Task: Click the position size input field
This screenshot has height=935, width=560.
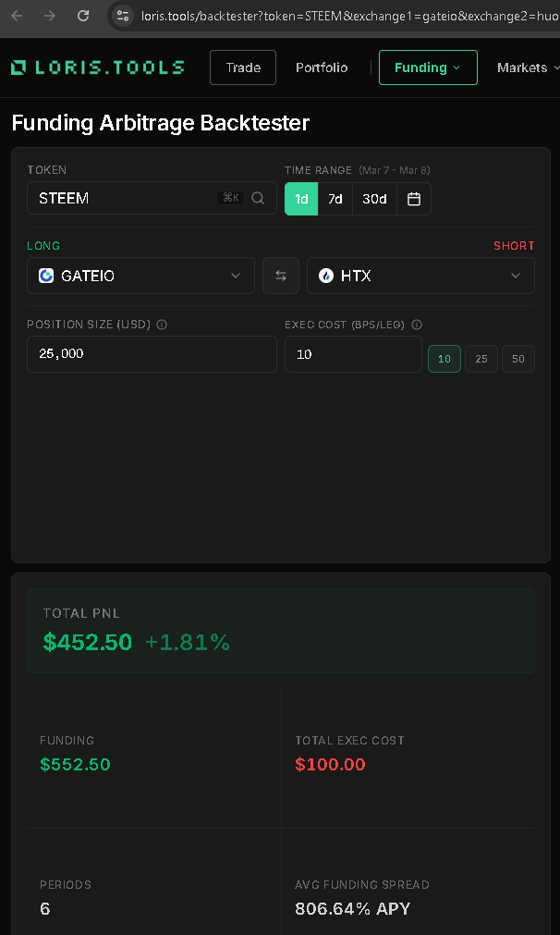Action: pyautogui.click(x=152, y=354)
